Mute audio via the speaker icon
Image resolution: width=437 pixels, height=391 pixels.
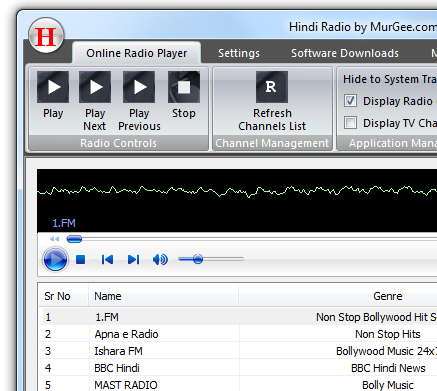(x=160, y=259)
